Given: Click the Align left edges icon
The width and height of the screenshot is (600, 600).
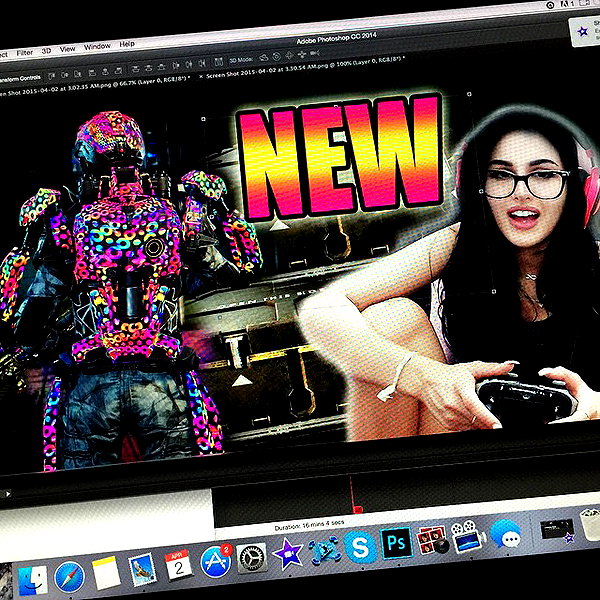Looking at the screenshot, I should (92, 73).
